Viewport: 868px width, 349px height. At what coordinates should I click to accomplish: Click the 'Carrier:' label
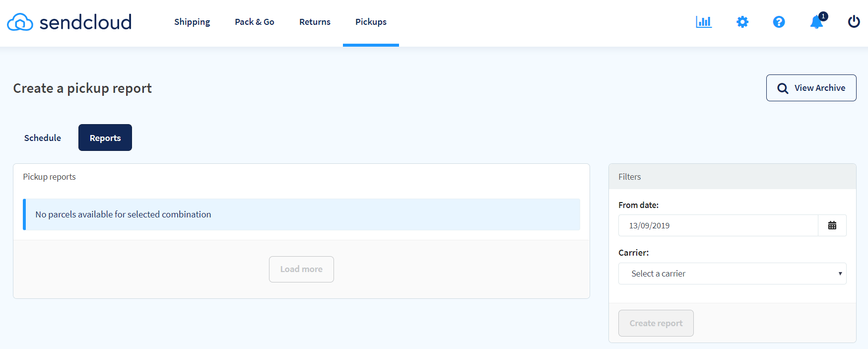pos(633,253)
